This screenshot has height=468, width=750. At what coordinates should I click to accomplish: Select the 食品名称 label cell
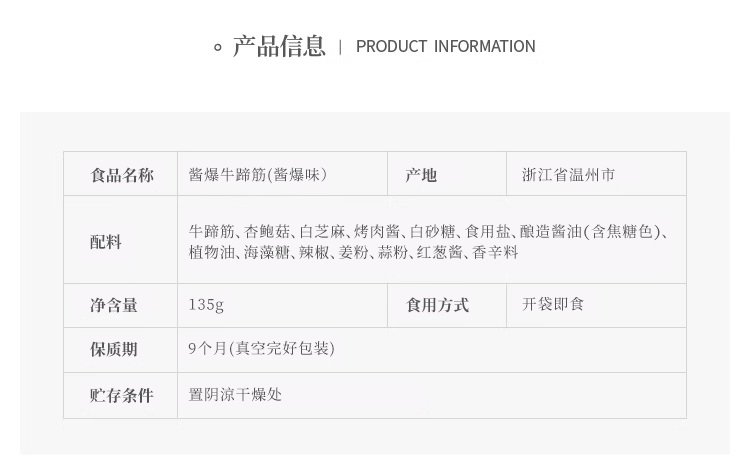pyautogui.click(x=122, y=175)
